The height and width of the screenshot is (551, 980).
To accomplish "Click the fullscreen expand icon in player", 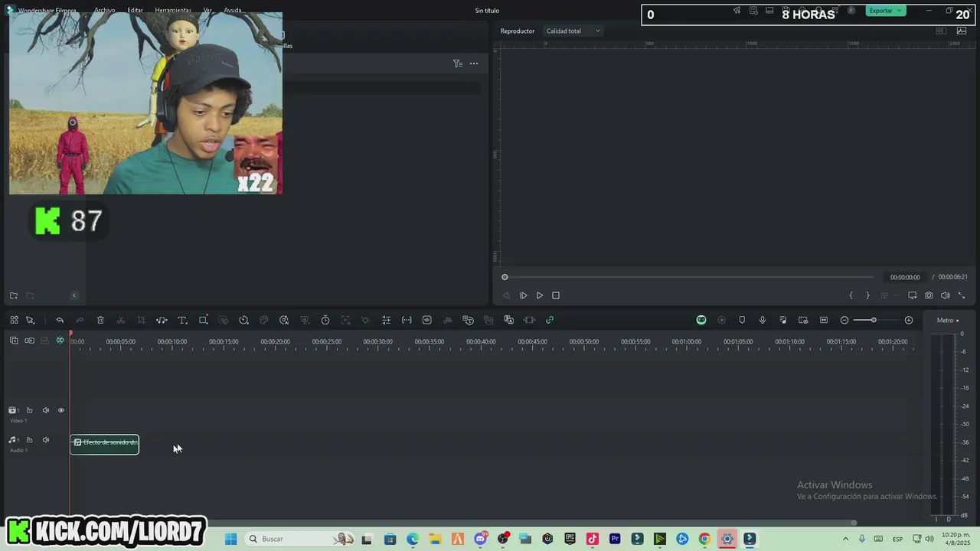I will tap(962, 295).
